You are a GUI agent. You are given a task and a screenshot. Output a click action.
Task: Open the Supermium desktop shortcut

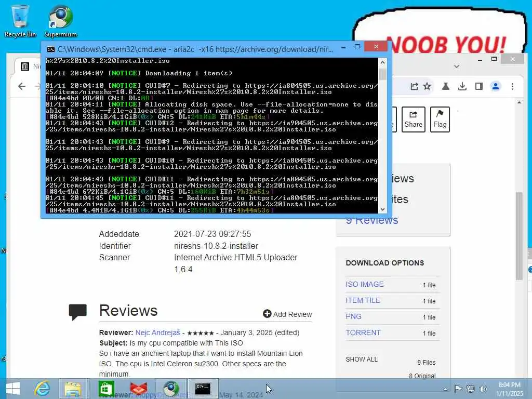(x=61, y=21)
